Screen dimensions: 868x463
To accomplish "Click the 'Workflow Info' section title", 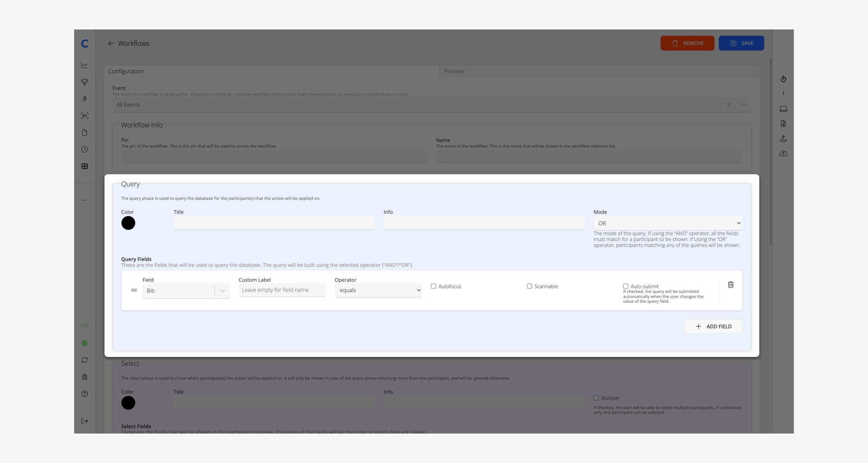I will click(142, 125).
